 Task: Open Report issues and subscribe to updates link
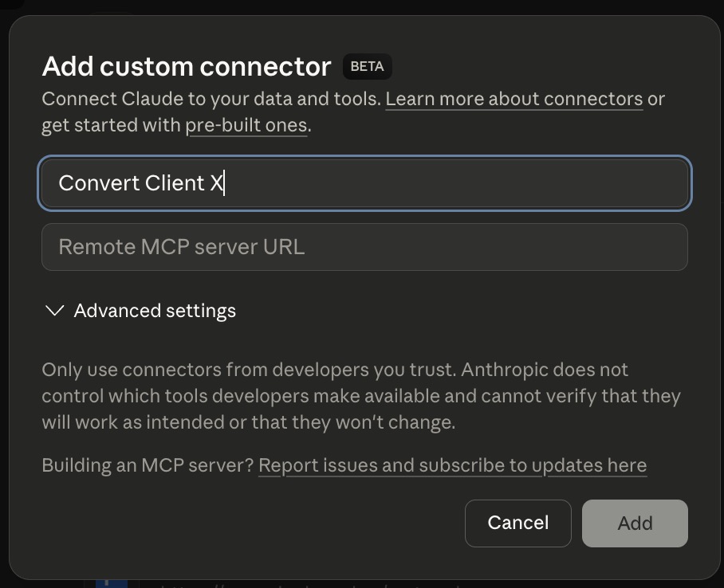click(x=452, y=465)
